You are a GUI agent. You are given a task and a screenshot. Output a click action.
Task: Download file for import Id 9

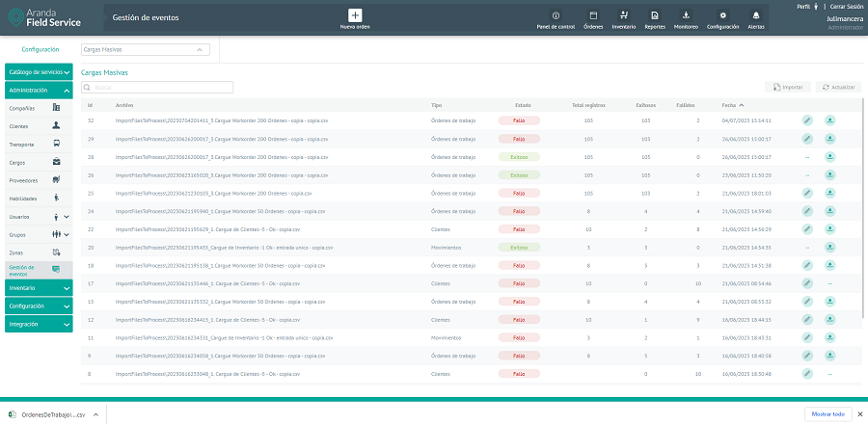[829, 356]
